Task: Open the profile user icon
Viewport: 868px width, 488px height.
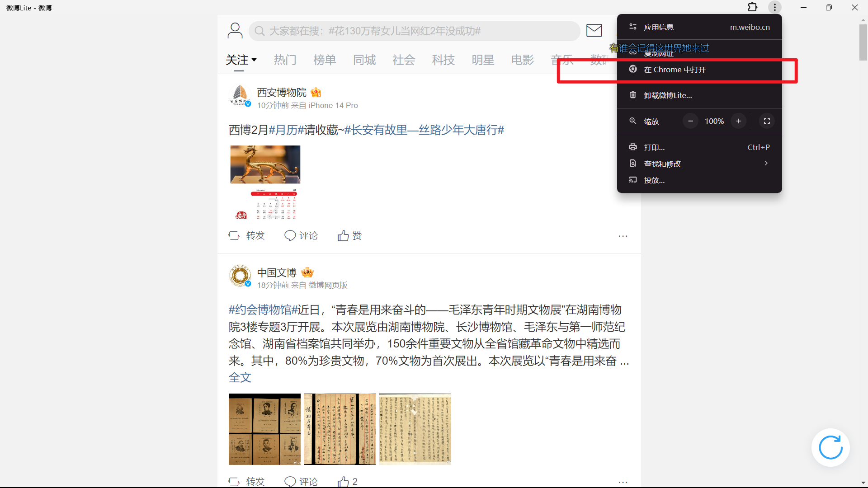Action: pos(235,31)
